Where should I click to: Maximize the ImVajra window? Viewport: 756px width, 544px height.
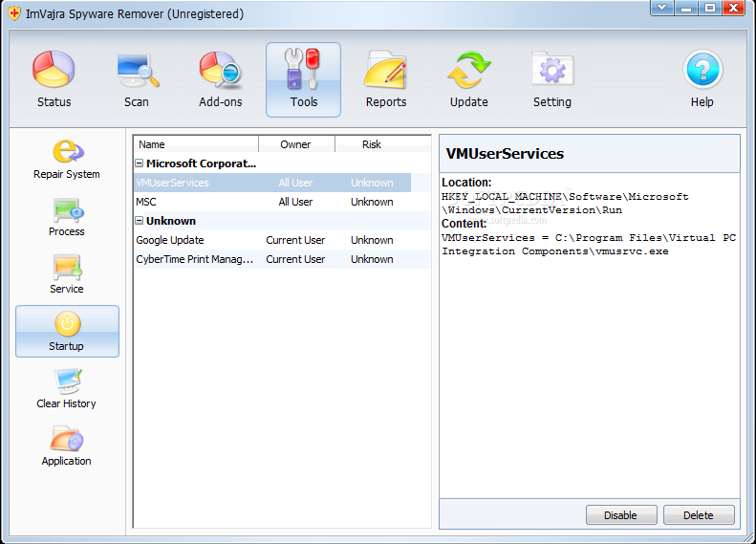[x=710, y=8]
